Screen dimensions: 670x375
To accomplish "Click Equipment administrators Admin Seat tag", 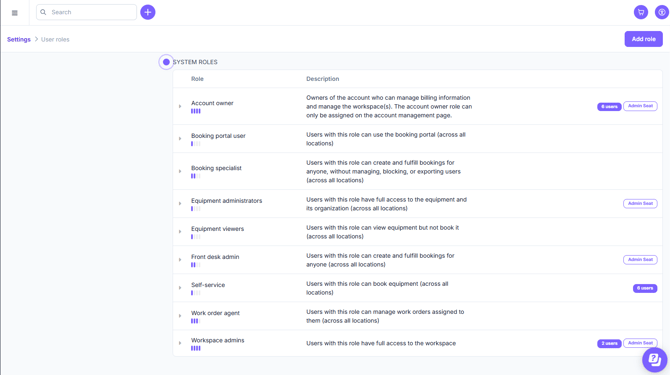I will tap(640, 203).
